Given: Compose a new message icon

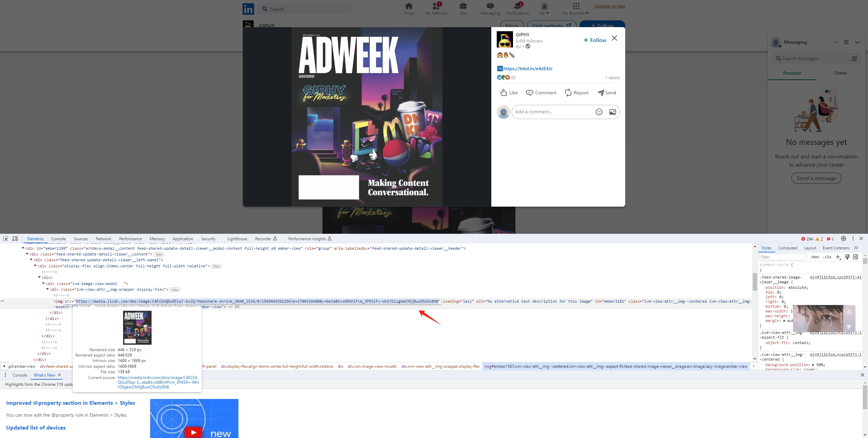Looking at the screenshot, I should [846, 42].
